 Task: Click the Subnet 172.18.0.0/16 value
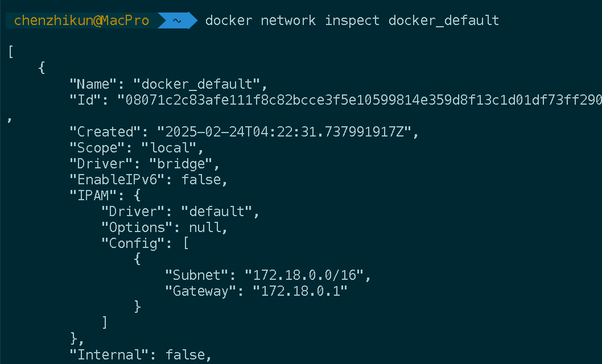click(304, 275)
